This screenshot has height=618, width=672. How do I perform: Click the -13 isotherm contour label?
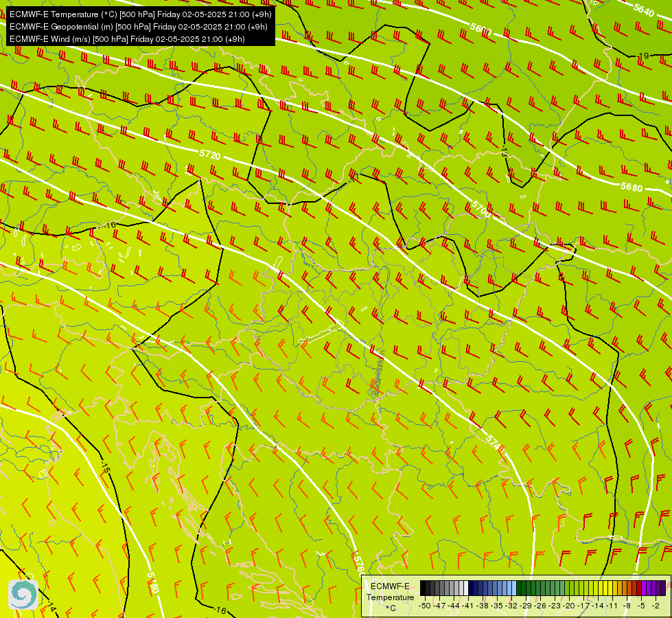[505, 151]
